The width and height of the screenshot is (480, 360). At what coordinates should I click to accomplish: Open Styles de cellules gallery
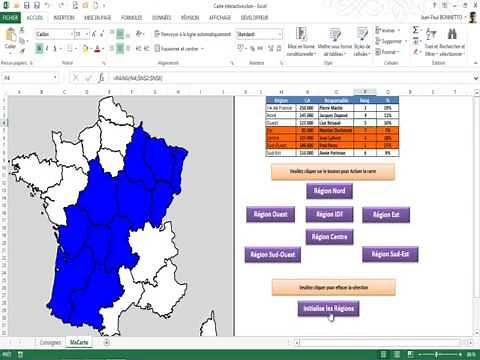pos(362,42)
